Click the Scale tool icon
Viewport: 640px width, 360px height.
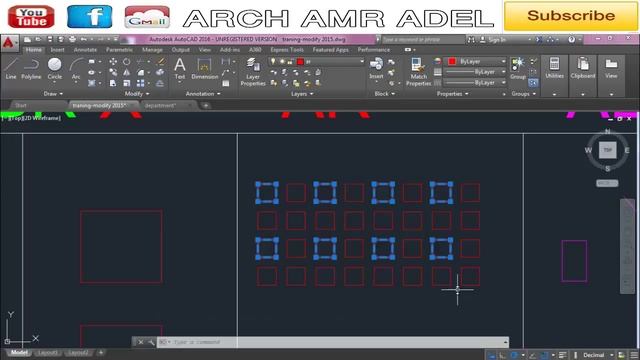click(x=127, y=83)
